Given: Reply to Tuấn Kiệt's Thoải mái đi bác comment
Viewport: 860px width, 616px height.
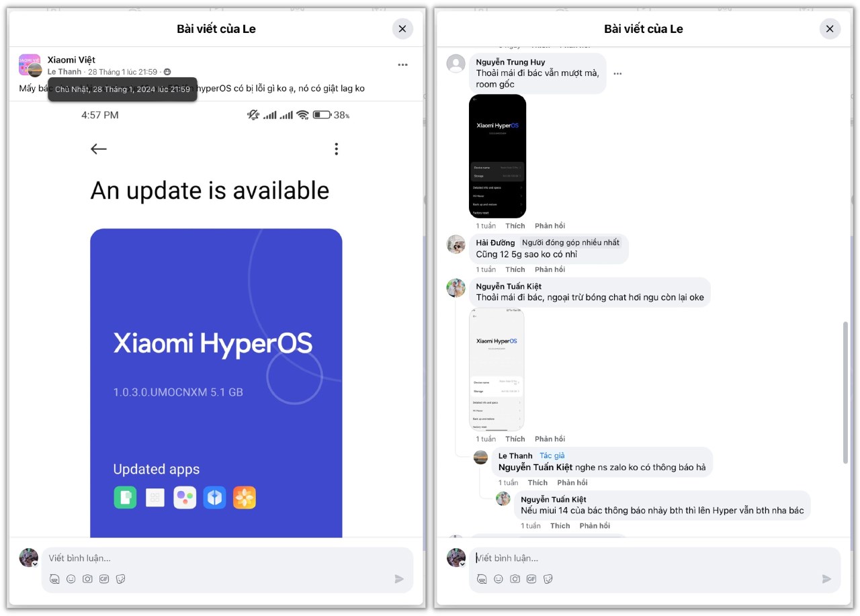Looking at the screenshot, I should pyautogui.click(x=550, y=439).
